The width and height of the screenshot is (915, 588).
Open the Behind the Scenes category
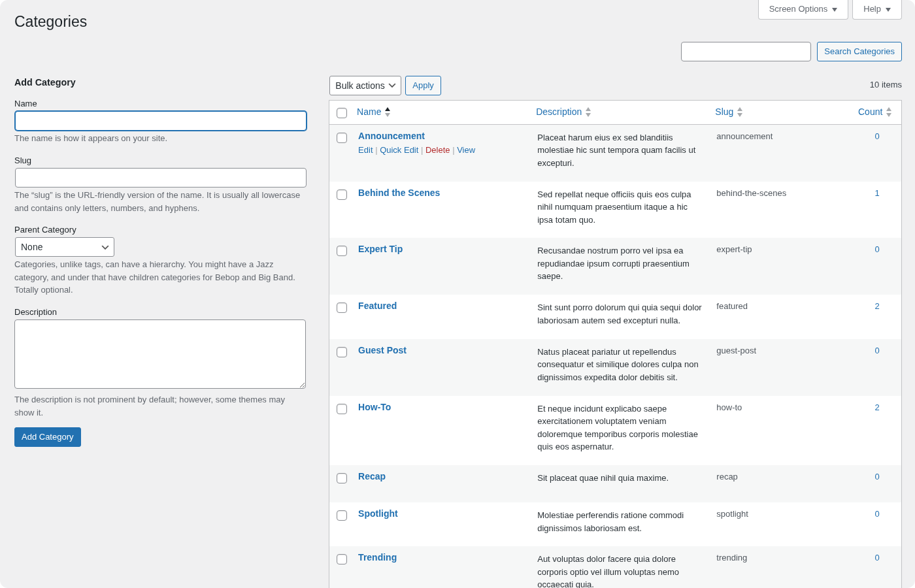[399, 193]
